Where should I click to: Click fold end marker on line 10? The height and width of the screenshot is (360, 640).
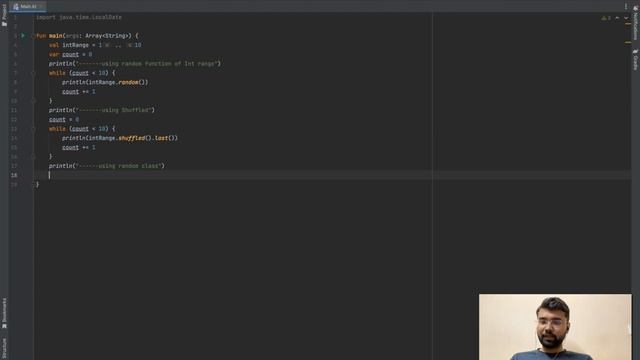tap(33, 101)
